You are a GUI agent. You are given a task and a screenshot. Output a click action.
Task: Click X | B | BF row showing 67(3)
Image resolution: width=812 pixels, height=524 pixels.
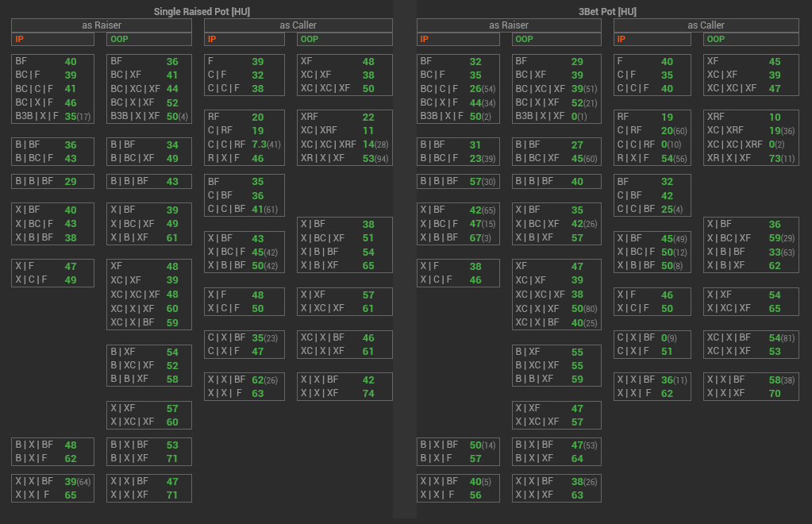458,237
